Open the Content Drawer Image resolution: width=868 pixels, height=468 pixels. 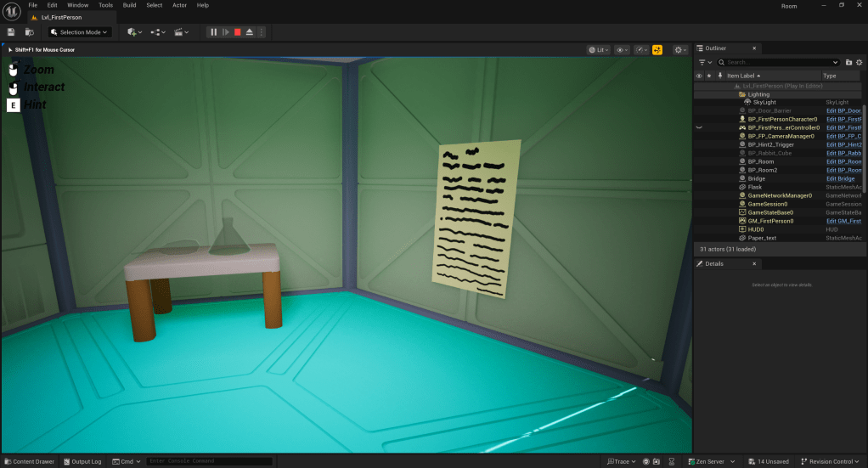point(29,461)
